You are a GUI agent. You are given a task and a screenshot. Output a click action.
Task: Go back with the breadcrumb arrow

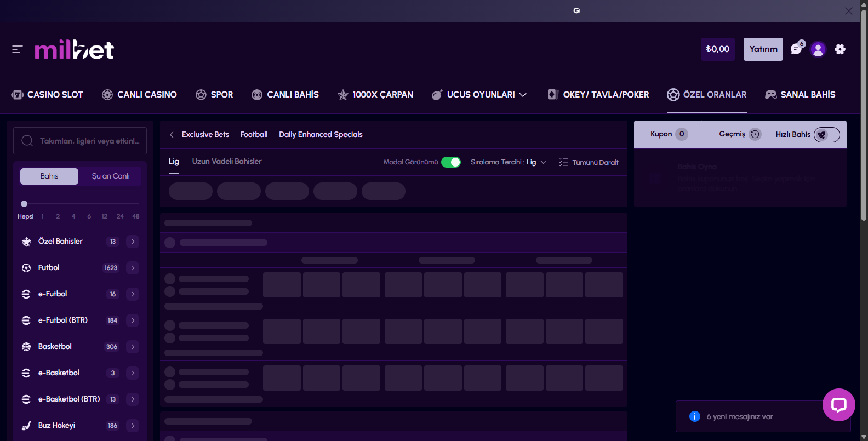[172, 135]
